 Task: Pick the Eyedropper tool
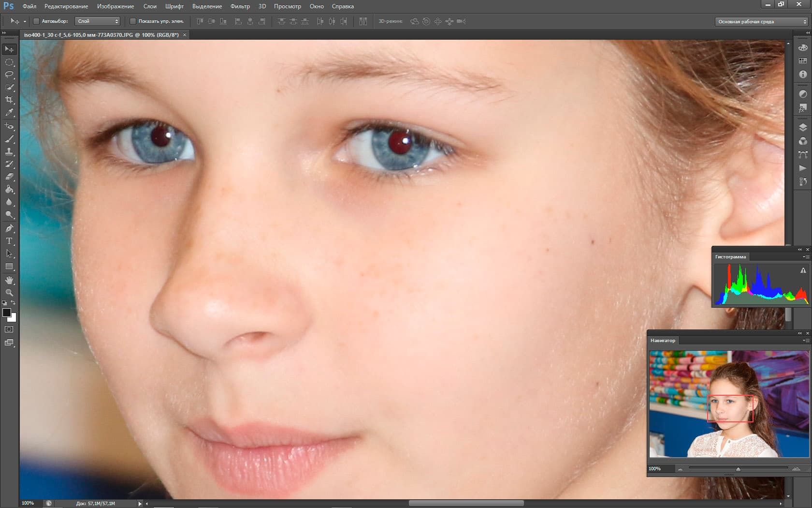9,112
